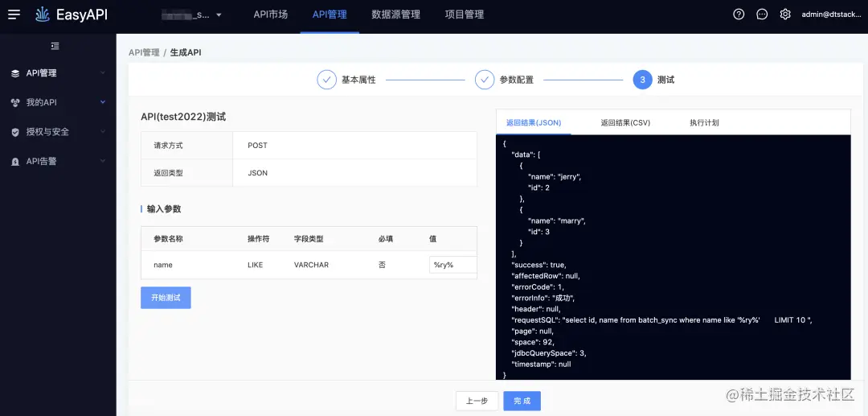Screen dimensions: 868x416
Task: Click the requestSQL line in JSON result
Action: pyautogui.click(x=661, y=320)
